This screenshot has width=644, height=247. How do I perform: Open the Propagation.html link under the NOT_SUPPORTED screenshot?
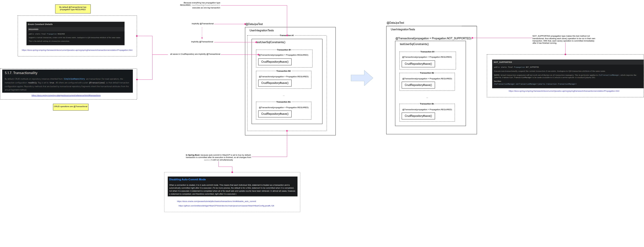564,91
